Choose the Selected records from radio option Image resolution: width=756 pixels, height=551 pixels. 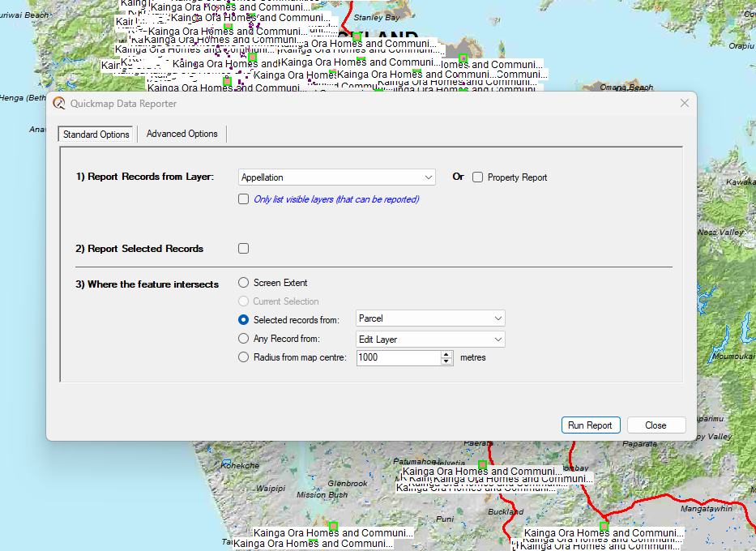tap(244, 320)
